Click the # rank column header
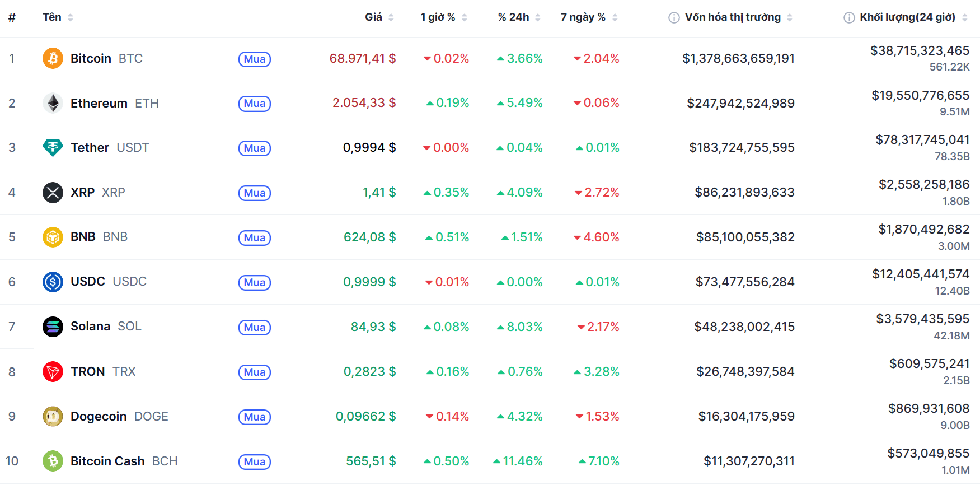 12,18
